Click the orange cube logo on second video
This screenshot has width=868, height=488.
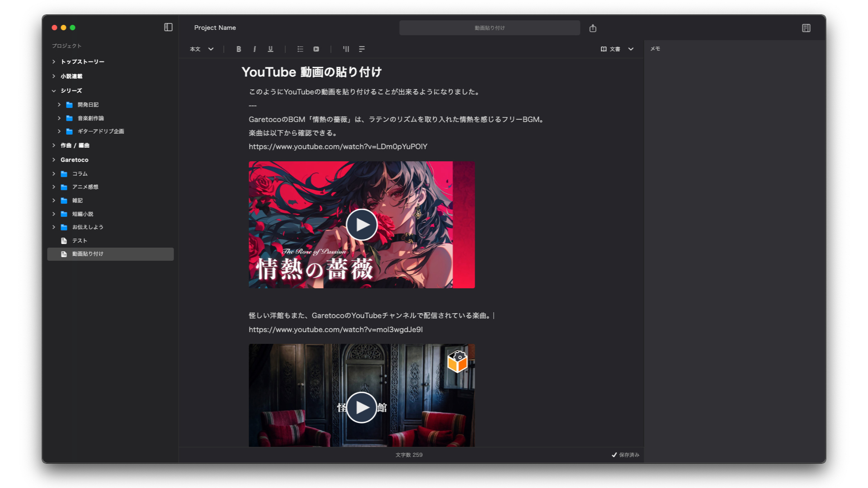[457, 361]
